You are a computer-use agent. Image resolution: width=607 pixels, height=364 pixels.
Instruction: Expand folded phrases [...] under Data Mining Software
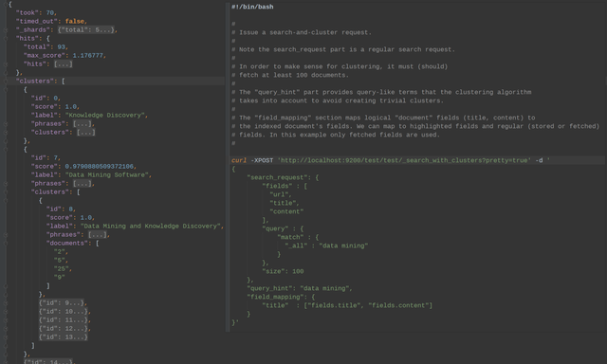[83, 183]
